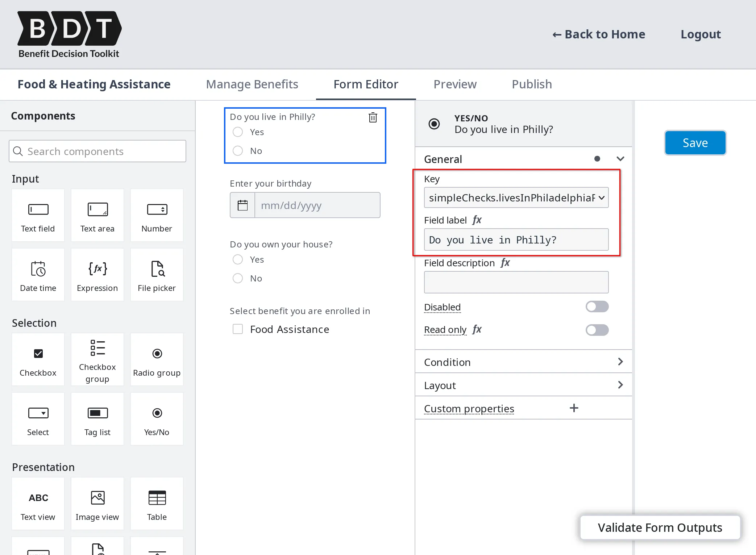Check the Food Assistance checkbox
This screenshot has height=555, width=756.
coord(237,329)
